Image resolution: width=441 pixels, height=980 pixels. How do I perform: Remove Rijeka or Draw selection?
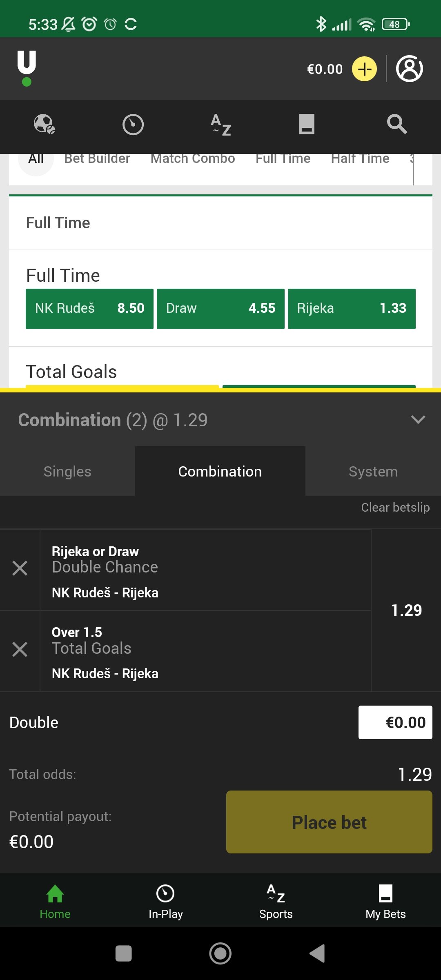tap(20, 568)
